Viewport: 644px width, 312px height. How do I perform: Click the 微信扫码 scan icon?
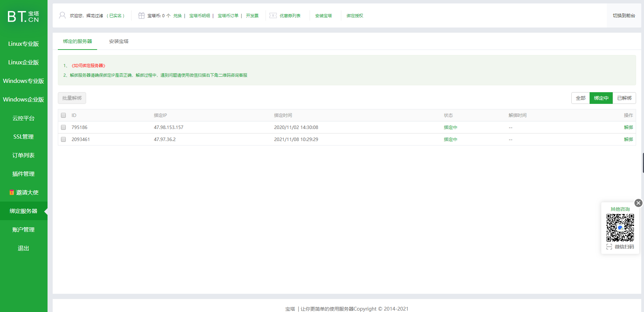click(x=609, y=247)
